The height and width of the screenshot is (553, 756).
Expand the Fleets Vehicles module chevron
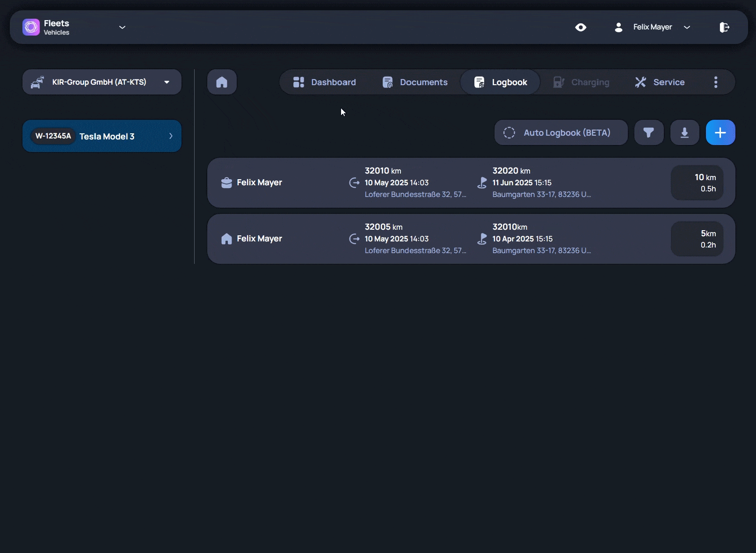[122, 27]
